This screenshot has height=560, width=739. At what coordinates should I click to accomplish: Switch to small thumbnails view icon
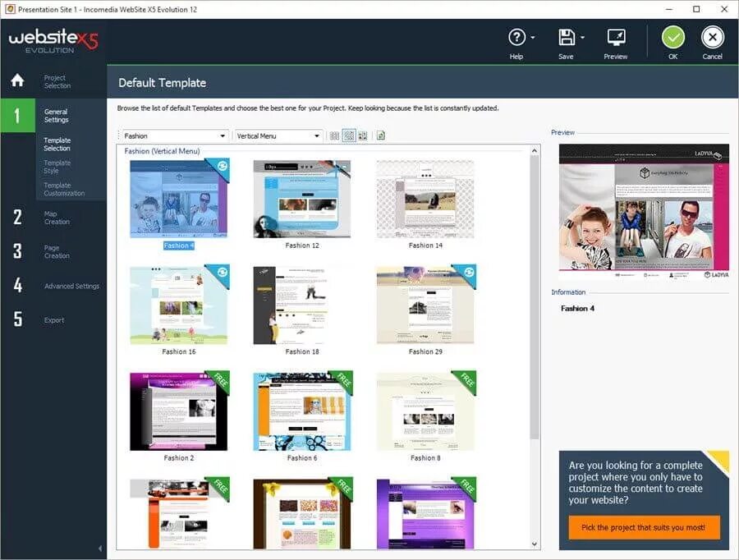(334, 135)
